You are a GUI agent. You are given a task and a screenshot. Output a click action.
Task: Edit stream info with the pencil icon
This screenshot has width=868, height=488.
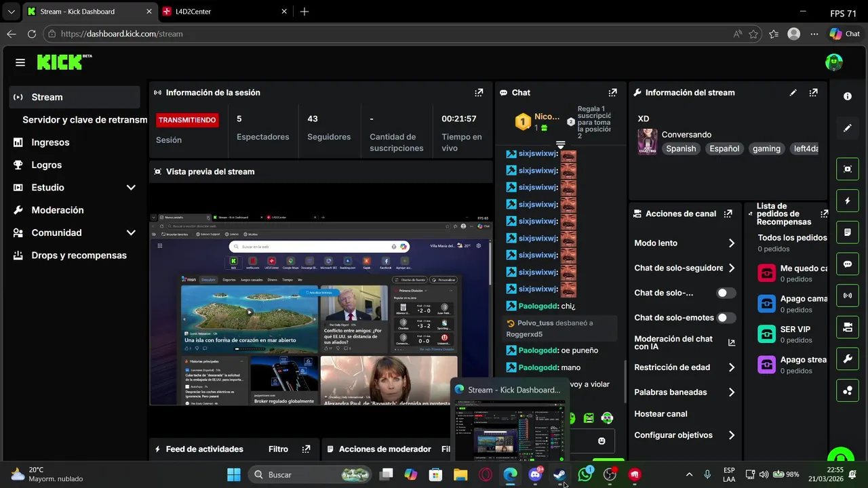tap(793, 93)
